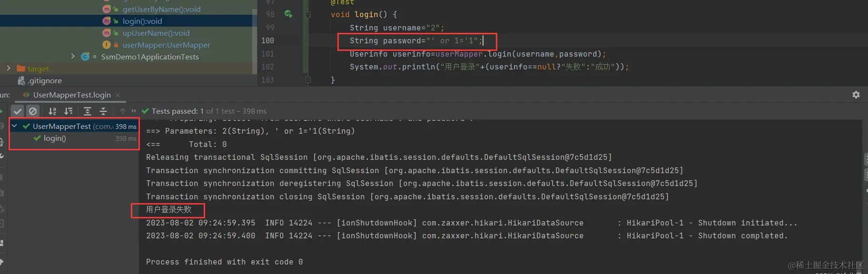The image size is (868, 274).
Task: Click Process finished with exit code 0
Action: [x=224, y=262]
